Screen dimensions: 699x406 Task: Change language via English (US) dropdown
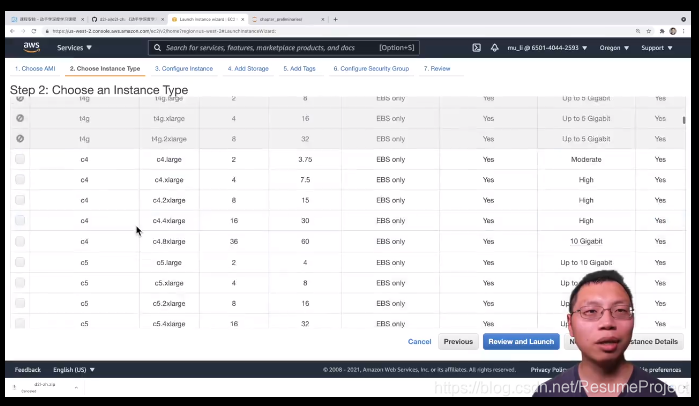coord(74,369)
